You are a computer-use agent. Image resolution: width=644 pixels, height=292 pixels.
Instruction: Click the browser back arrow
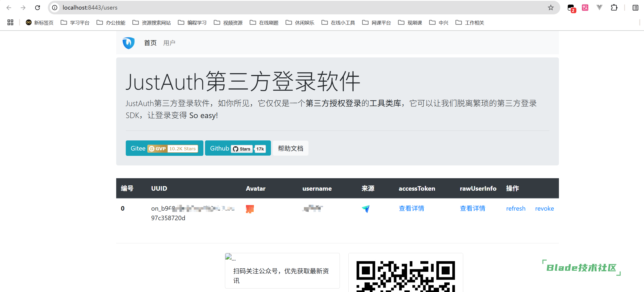(x=9, y=8)
